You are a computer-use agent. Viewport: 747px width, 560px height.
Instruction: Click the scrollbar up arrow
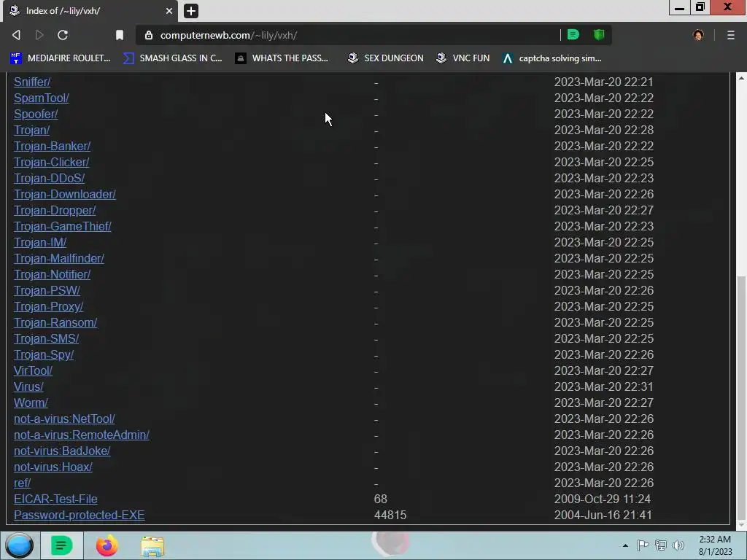[741, 77]
